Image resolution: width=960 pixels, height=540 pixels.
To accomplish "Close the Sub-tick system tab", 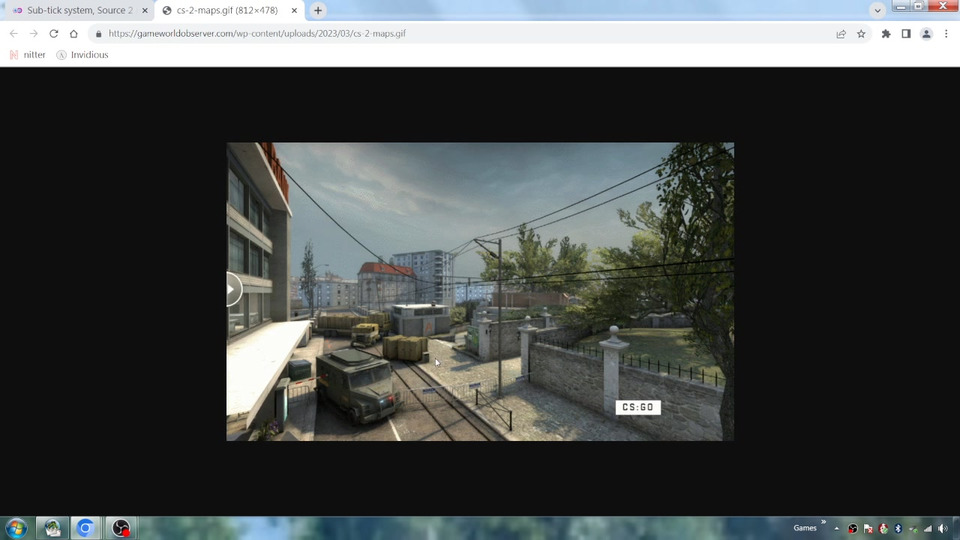I will pos(144,10).
